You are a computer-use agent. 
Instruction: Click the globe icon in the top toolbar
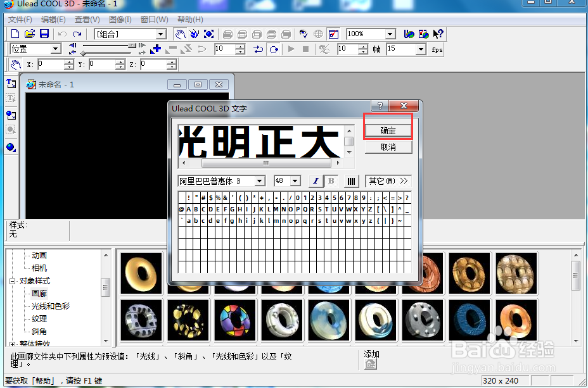click(x=318, y=34)
